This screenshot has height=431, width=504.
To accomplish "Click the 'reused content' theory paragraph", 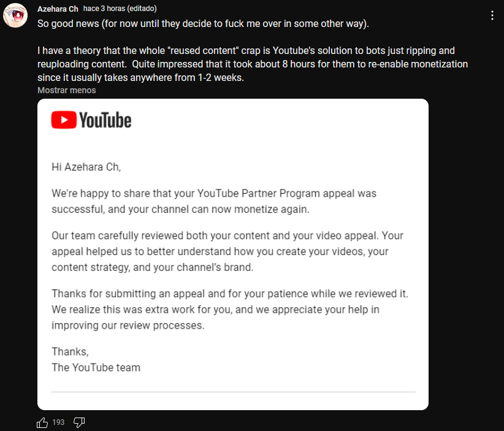I will (x=253, y=64).
